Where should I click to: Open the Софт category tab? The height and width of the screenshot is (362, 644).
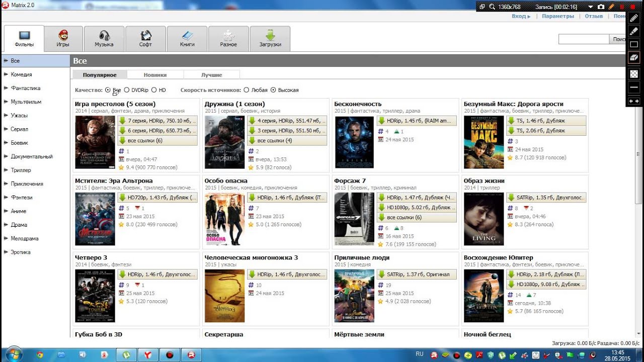click(x=145, y=39)
